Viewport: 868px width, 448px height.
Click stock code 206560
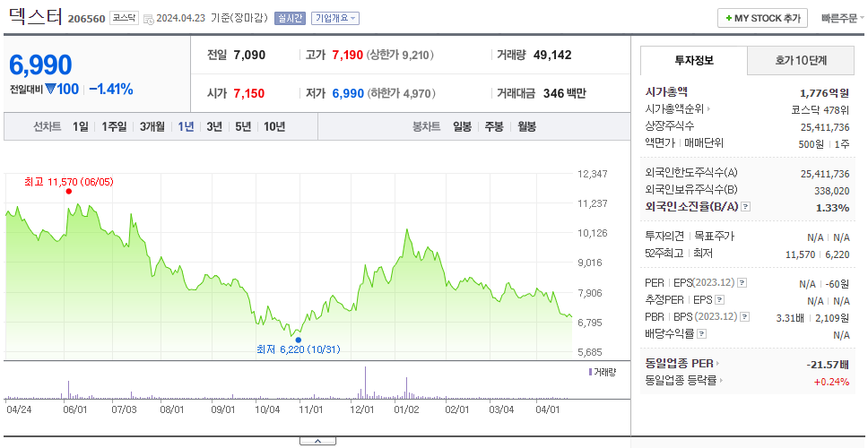pos(86,19)
